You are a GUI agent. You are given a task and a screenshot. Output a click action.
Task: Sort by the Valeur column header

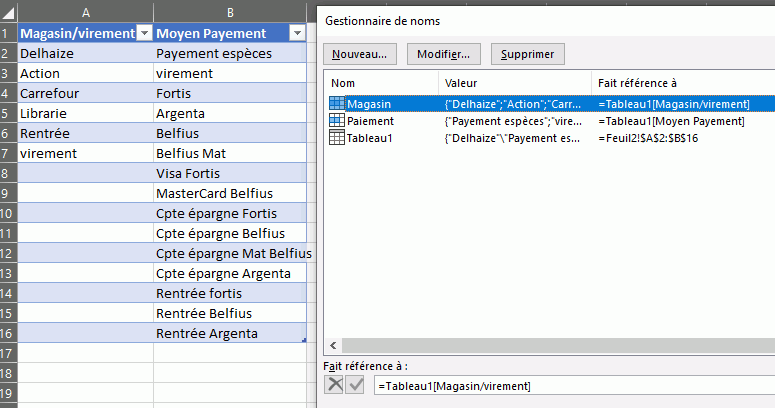click(513, 82)
